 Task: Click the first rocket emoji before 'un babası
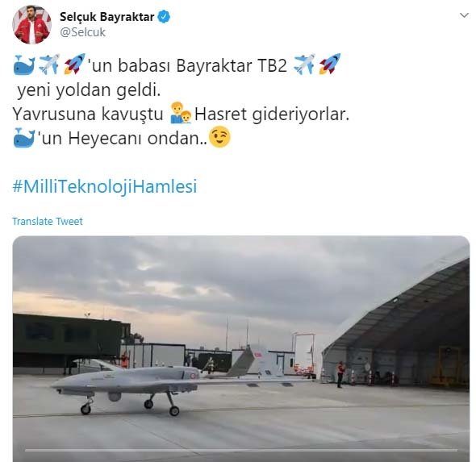point(75,64)
